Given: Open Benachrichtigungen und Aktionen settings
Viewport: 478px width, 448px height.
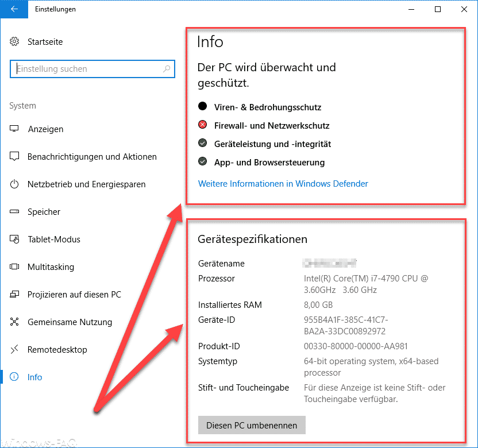Looking at the screenshot, I should 92,157.
